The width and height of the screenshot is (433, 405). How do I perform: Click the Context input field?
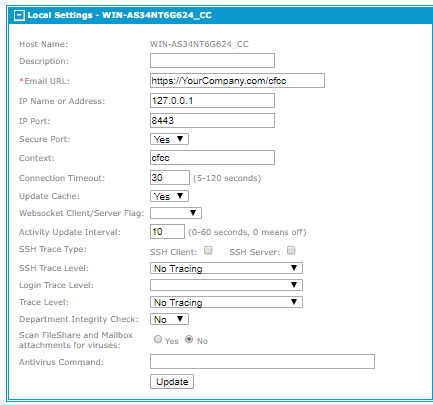pyautogui.click(x=212, y=157)
